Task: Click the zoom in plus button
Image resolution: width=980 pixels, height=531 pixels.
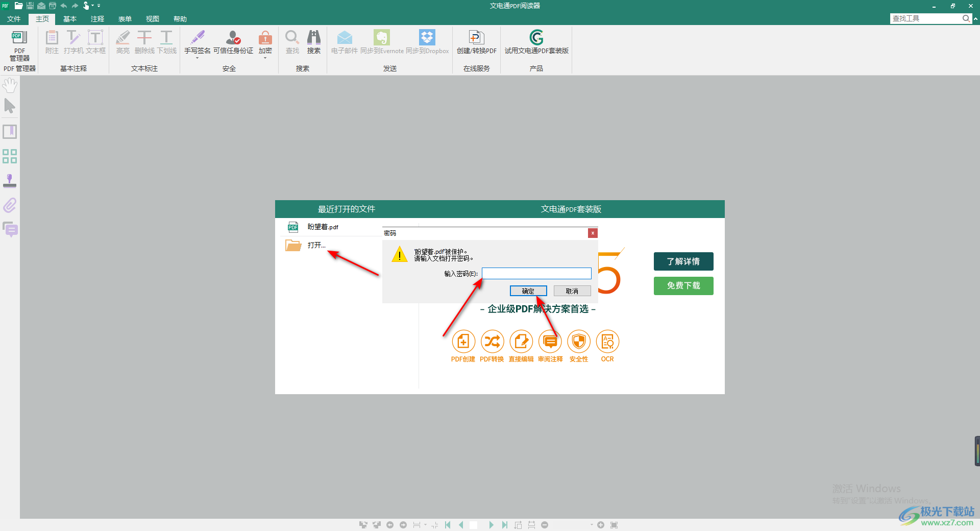Action: 601,525
